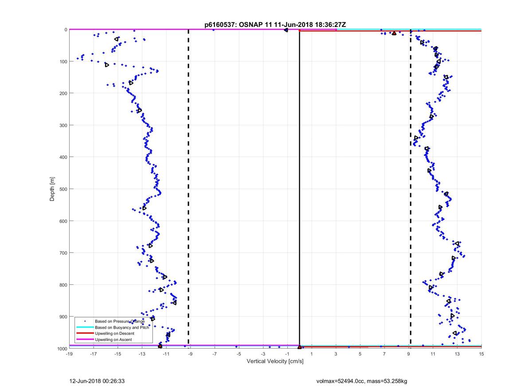
Task: Click x-axis tick label "-5"
Action: [x=239, y=354]
